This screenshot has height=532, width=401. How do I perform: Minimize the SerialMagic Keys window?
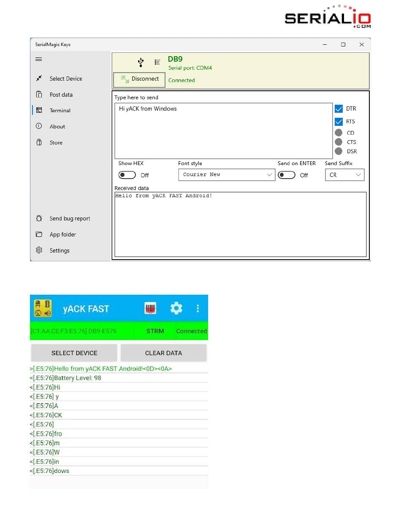coord(325,44)
